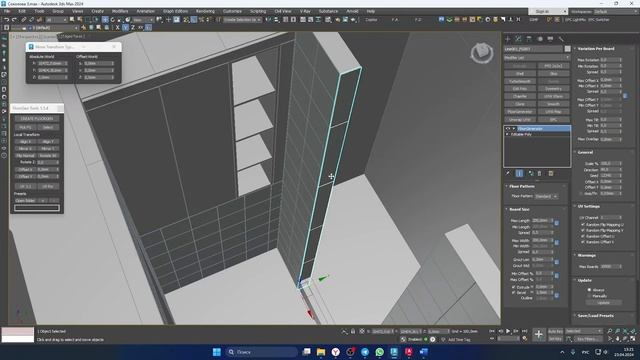Restrict axis to Z on toolbar
Viewport: 640px width, 360px height.
(x=133, y=28)
